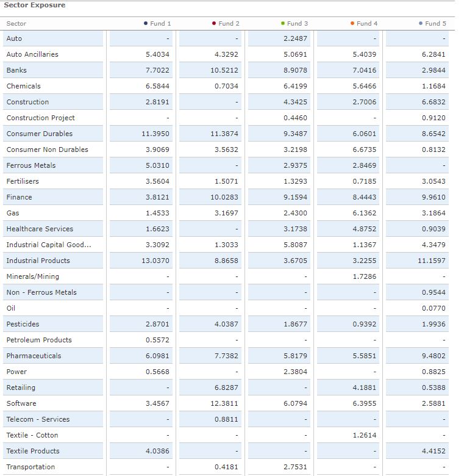464x476 pixels.
Task: Select the Pharmaceuticals sector row label
Action: [34, 356]
